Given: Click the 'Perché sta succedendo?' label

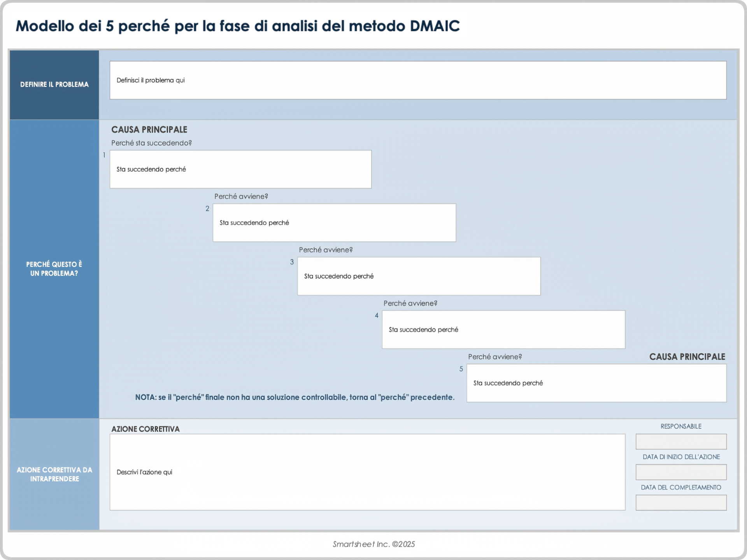Looking at the screenshot, I should click(x=151, y=143).
